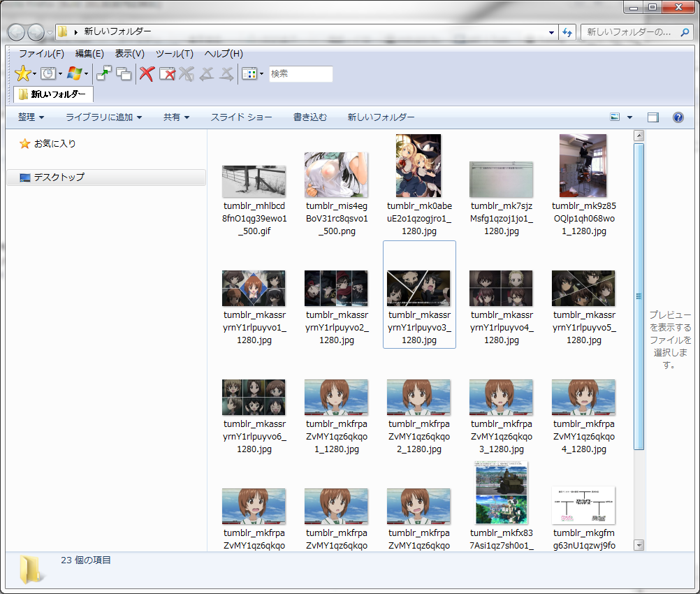Select thumbnail tumblr_mk0abeuE2o1qzogjro1_1280.jpg
700x594 pixels.
[418, 166]
